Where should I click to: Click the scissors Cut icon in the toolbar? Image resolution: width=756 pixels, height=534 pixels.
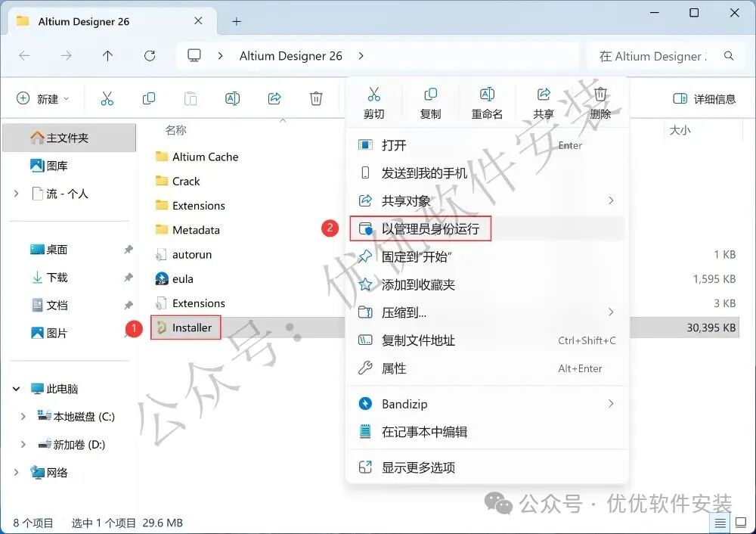[107, 98]
